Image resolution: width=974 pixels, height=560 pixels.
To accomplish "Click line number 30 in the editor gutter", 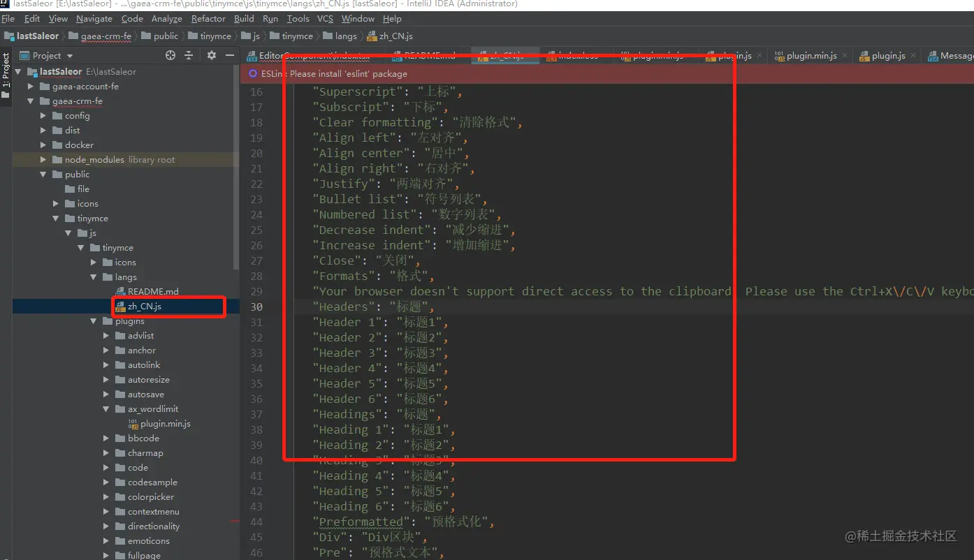I will point(256,307).
